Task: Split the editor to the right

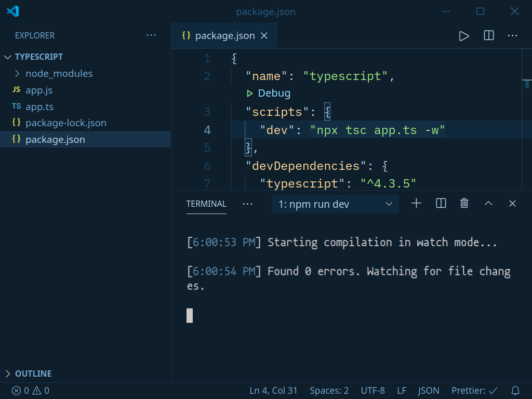Action: 488,35
